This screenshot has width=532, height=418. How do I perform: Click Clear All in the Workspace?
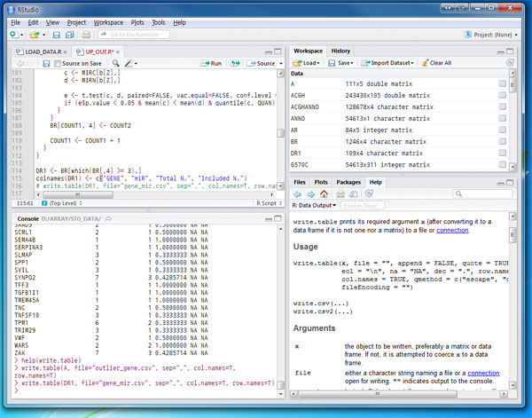(436, 63)
